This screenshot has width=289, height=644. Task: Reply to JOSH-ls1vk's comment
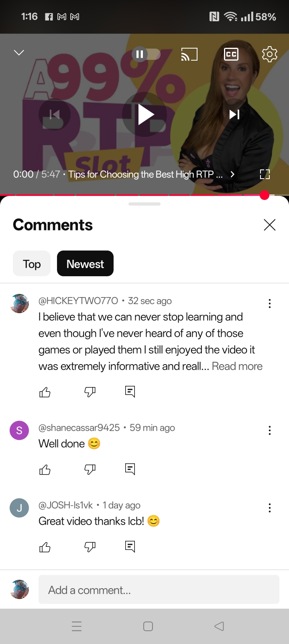(x=130, y=546)
